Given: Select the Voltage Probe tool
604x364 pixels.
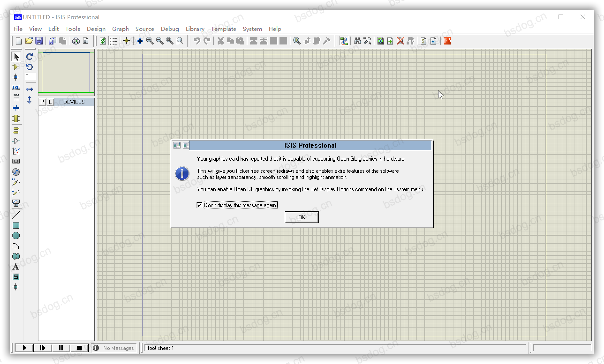Looking at the screenshot, I should (x=16, y=182).
